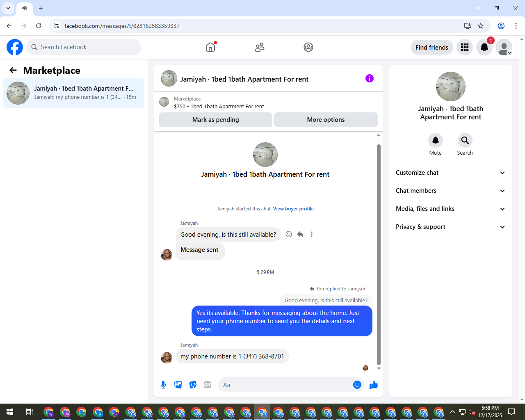Click the 'Good evening, is this still available?' bubble

[x=228, y=235]
